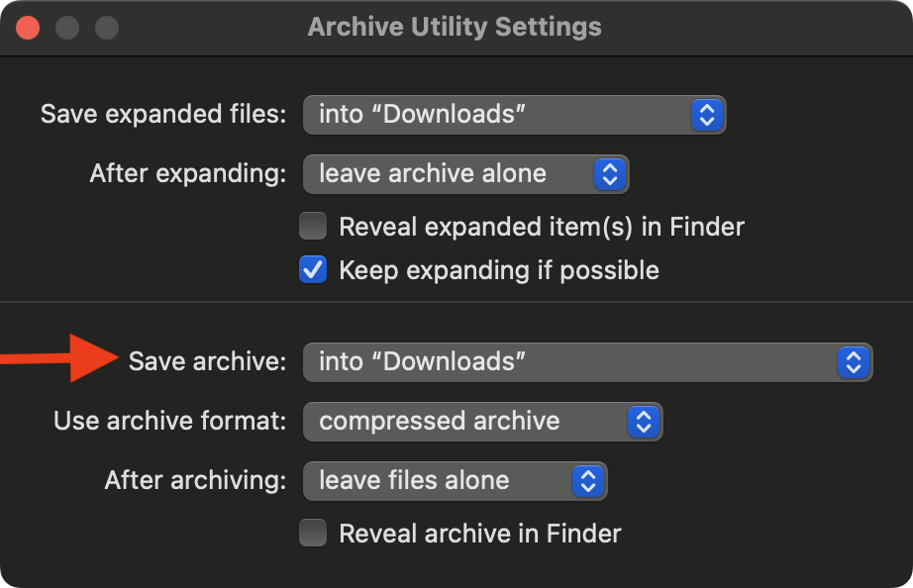Close the Archive Utility Settings window

(28, 27)
